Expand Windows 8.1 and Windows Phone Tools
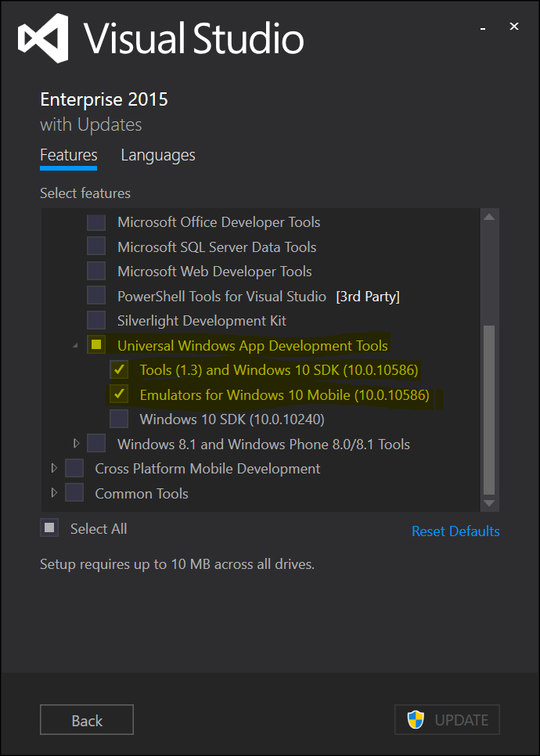Viewport: 540px width, 756px height. [76, 444]
